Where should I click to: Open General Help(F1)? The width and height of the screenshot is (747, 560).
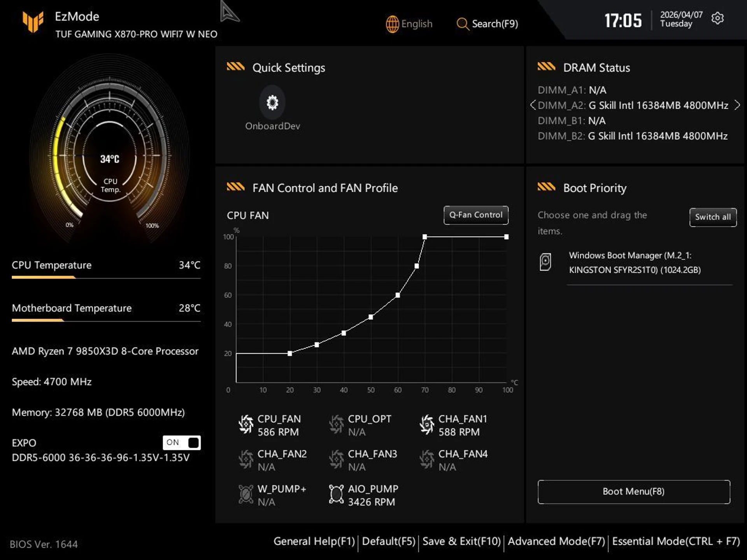coord(314,541)
